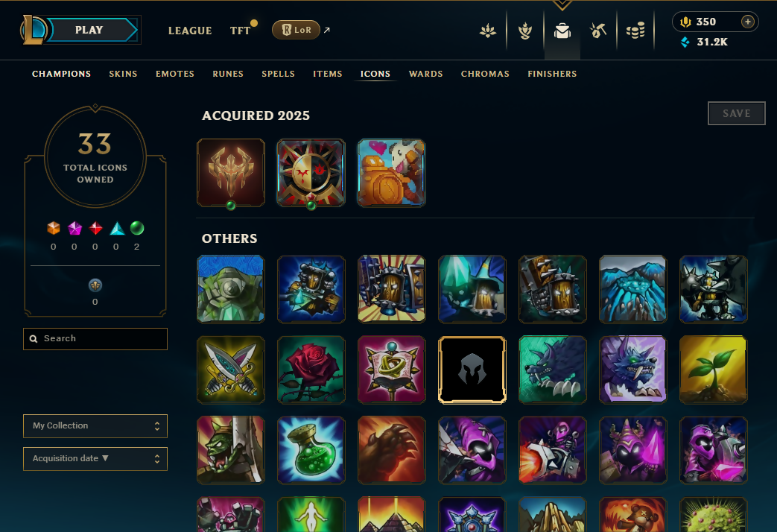This screenshot has width=777, height=532.
Task: Select the Poro with gold coin icon
Action: [391, 173]
